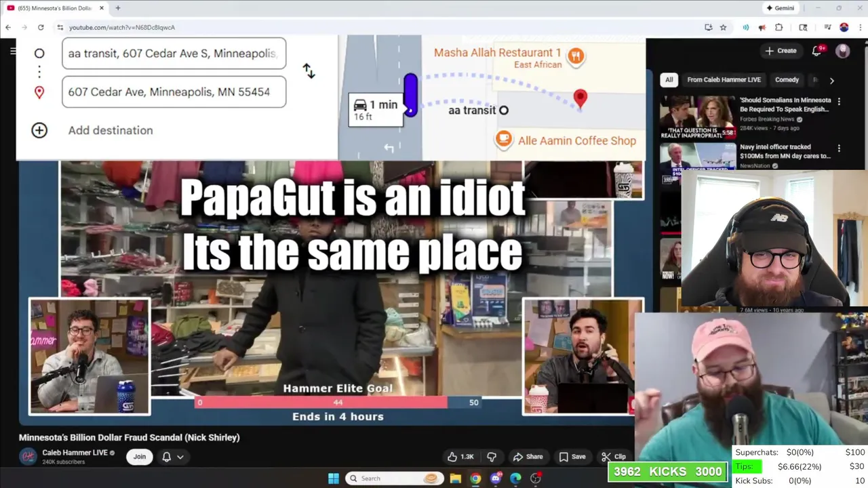868x488 pixels.
Task: Open 'Navy intel officer tracked' video title
Action: pos(785,151)
